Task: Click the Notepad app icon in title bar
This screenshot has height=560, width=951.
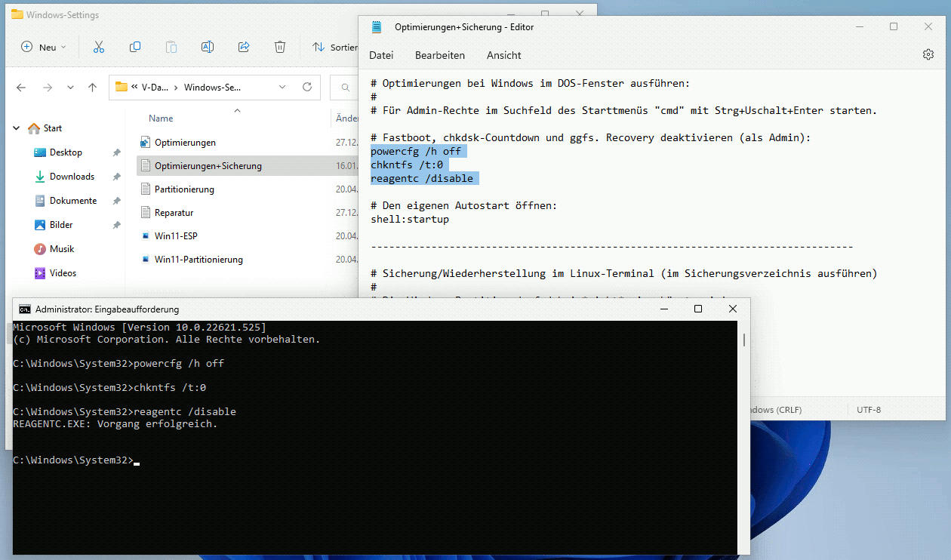Action: [x=377, y=27]
